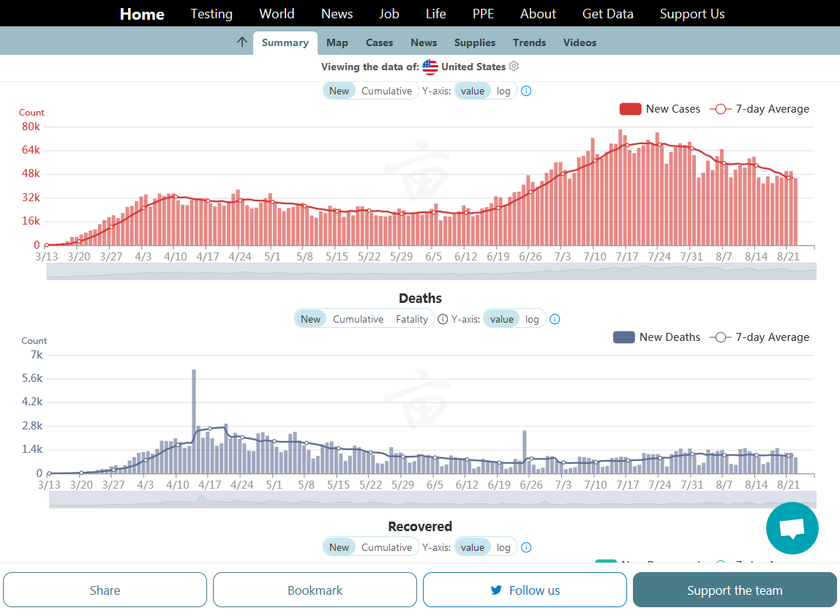Click the United States flag icon
840x616 pixels.
(x=430, y=67)
